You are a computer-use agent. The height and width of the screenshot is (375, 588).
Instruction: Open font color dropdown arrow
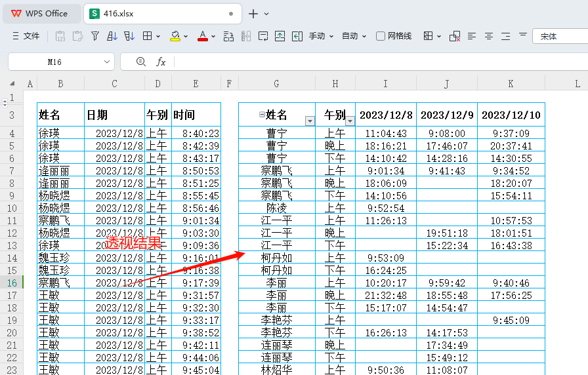213,36
